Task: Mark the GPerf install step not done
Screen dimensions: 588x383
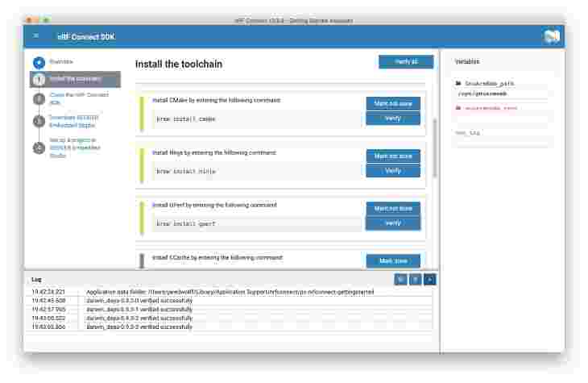Action: [x=393, y=208]
